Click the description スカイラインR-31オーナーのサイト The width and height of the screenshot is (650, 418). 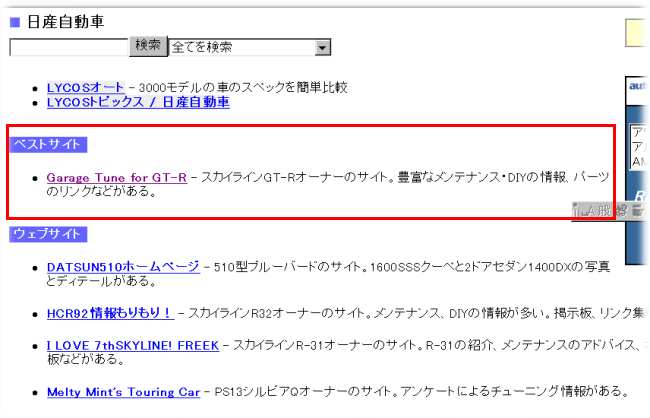(327, 345)
